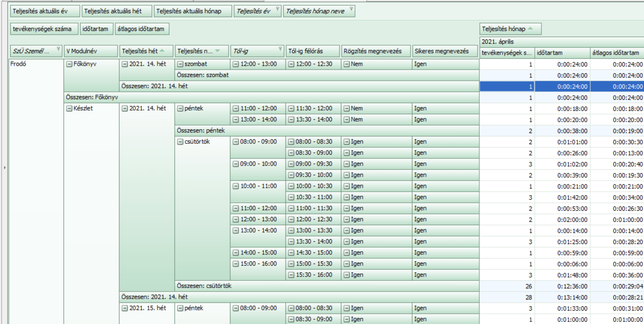Image resolution: width=644 pixels, height=324 pixels.
Task: Collapse the szombat day group
Action: coord(180,64)
